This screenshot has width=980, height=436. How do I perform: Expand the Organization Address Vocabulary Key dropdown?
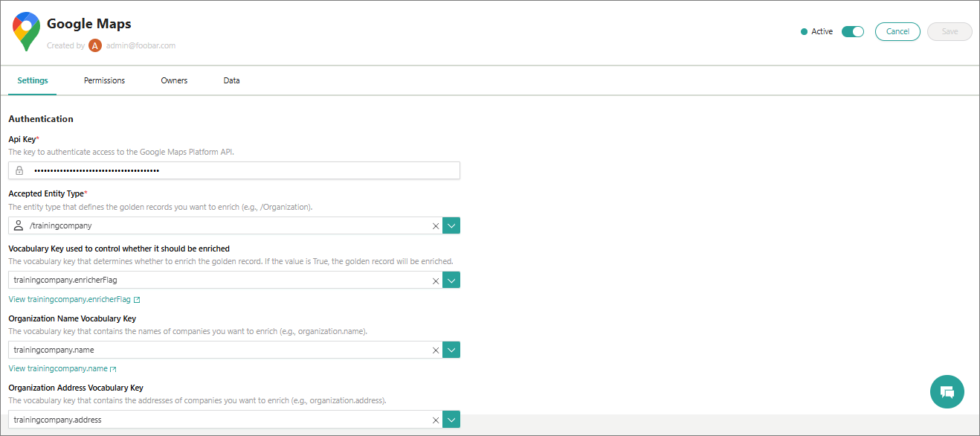pyautogui.click(x=451, y=420)
